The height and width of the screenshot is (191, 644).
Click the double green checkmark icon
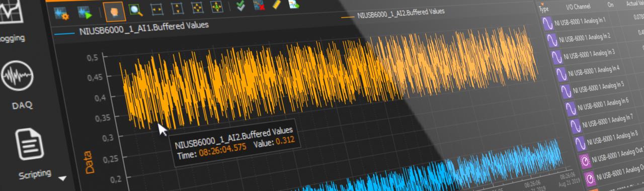(x=240, y=6)
